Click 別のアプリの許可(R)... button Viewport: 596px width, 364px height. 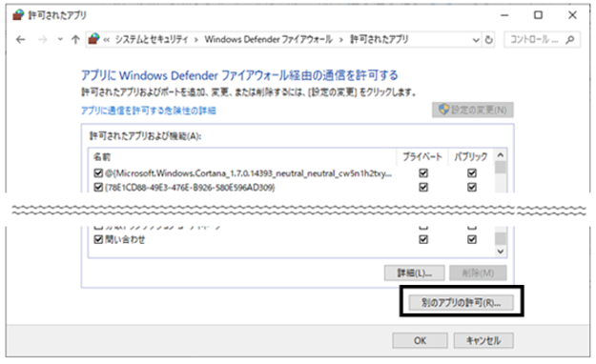[x=461, y=302]
